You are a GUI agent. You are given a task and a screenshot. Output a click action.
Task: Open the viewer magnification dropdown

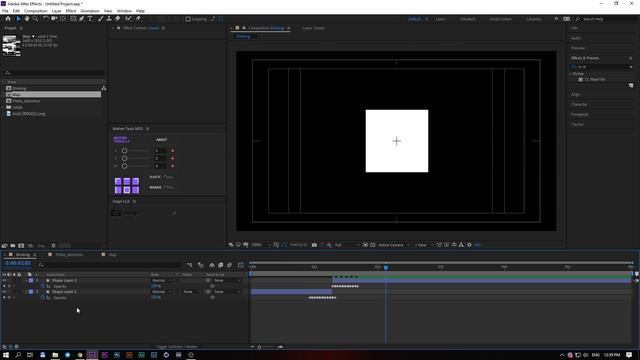click(x=261, y=245)
